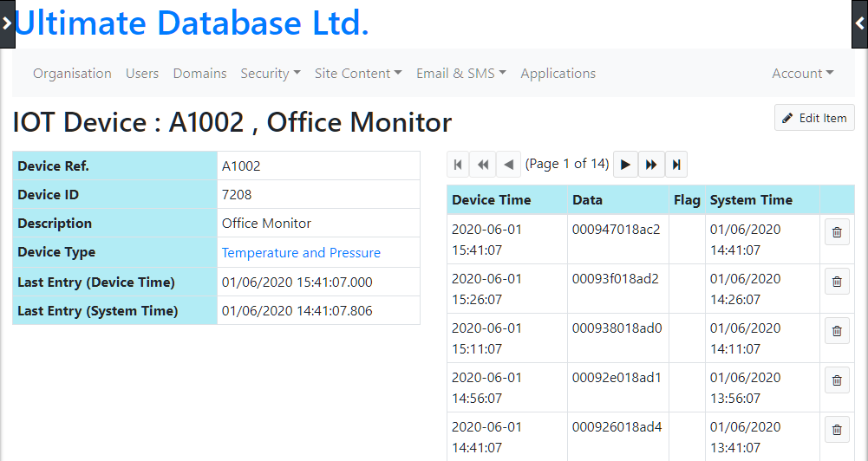Go to first page of entries
Screen dimensions: 868x461
pos(458,165)
